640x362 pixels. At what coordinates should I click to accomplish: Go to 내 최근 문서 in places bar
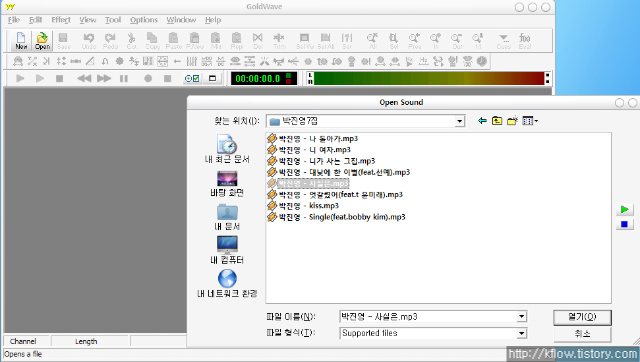tap(227, 149)
